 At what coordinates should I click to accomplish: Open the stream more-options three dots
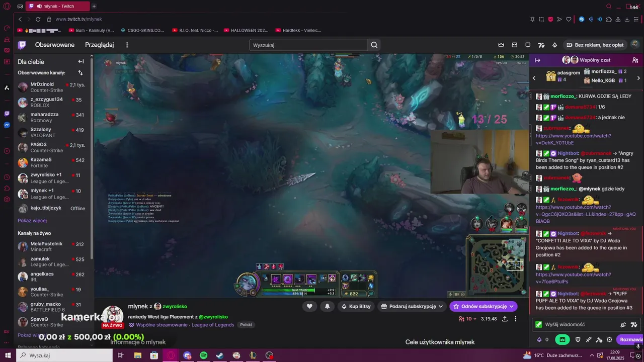pos(515,319)
